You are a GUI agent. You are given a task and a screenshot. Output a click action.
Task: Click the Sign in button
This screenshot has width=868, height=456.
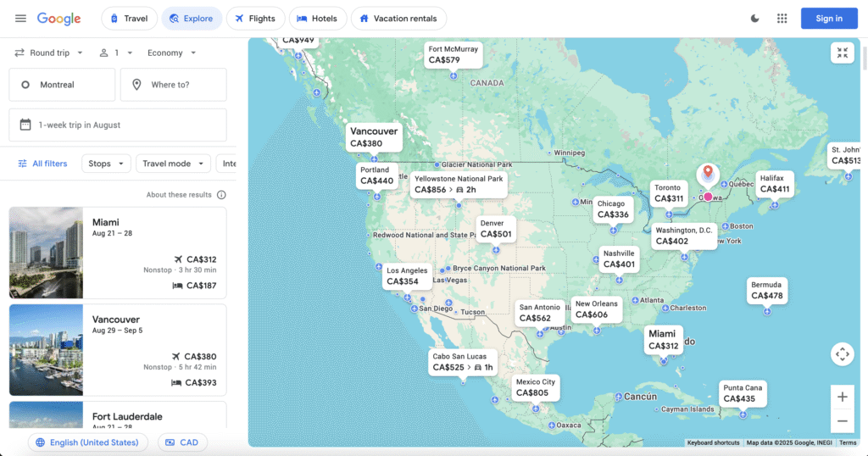pos(828,19)
